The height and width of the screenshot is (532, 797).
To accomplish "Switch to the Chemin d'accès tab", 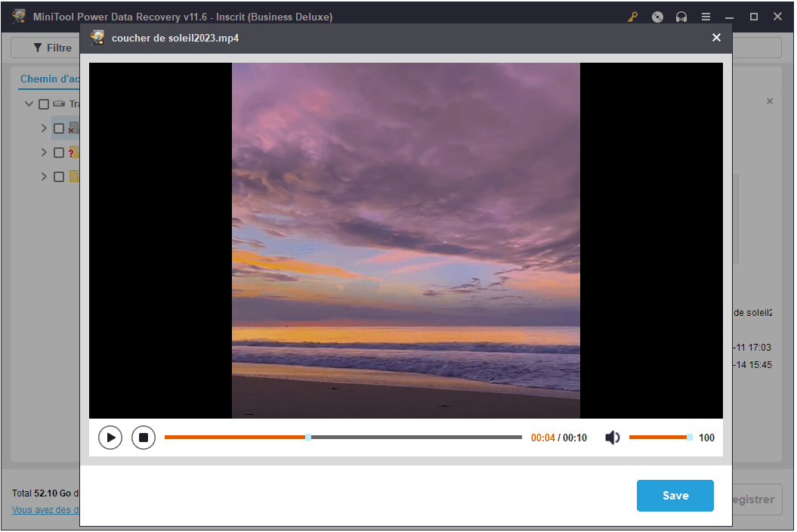I will [50, 79].
